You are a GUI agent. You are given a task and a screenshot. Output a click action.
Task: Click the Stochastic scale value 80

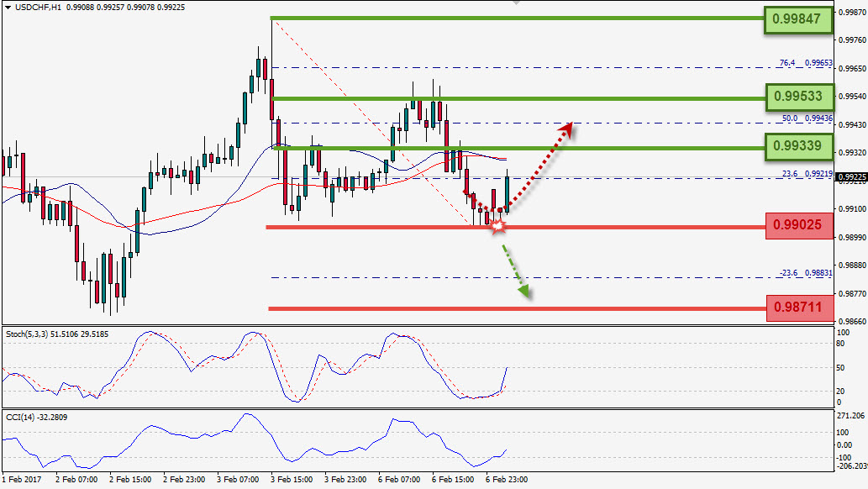pyautogui.click(x=840, y=344)
